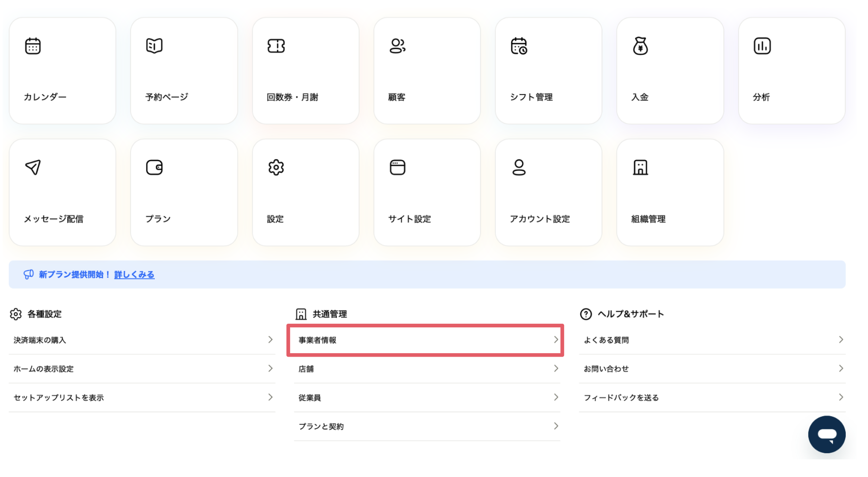Screen dimensions: 868x477
Task: Click the calendar icon on カレンダー card
Action: point(33,46)
